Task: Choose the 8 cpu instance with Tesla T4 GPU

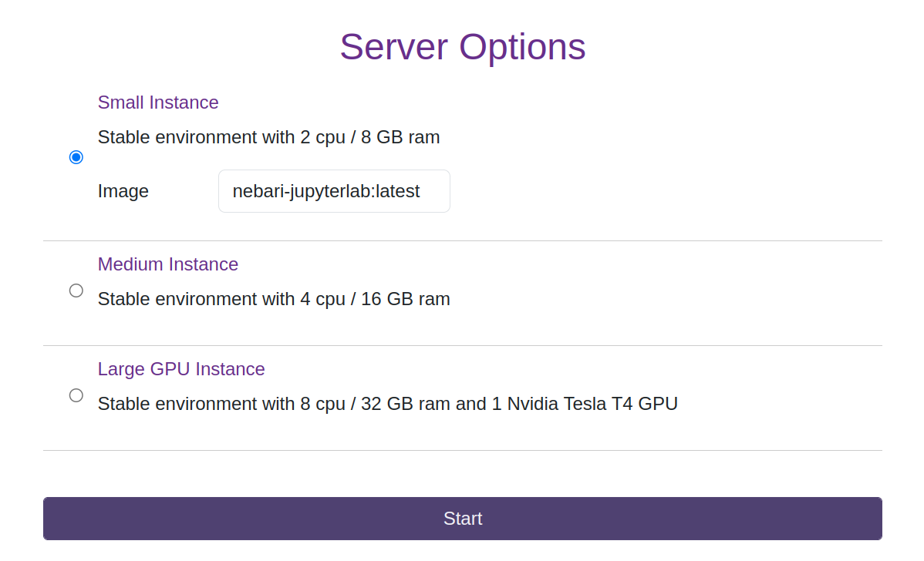Action: coord(76,395)
